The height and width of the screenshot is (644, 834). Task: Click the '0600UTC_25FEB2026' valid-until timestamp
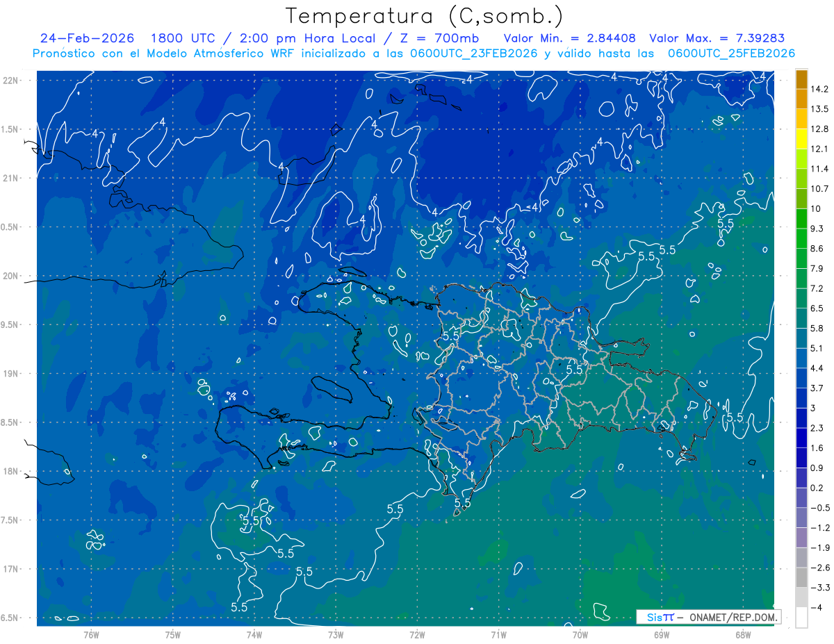(x=731, y=53)
